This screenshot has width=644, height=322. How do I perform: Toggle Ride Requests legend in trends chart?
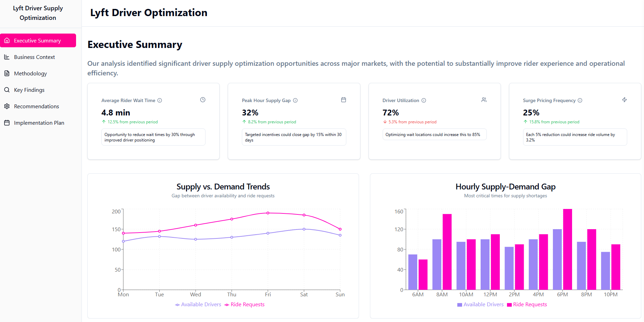coord(245,305)
